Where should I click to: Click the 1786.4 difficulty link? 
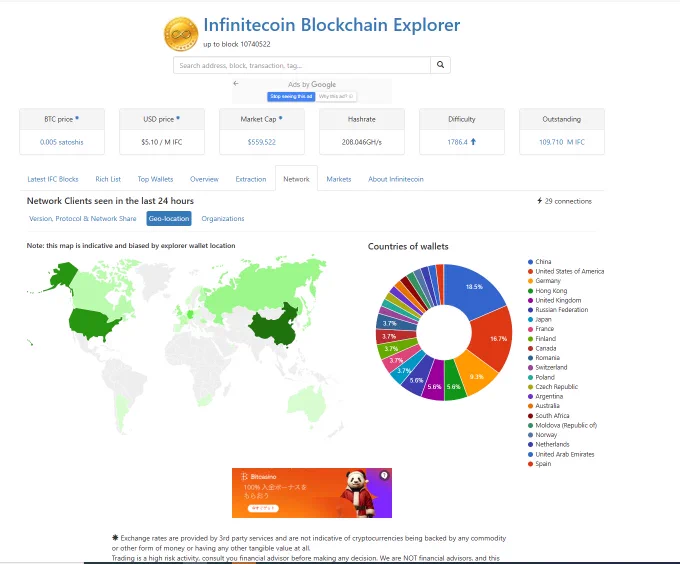click(x=458, y=142)
